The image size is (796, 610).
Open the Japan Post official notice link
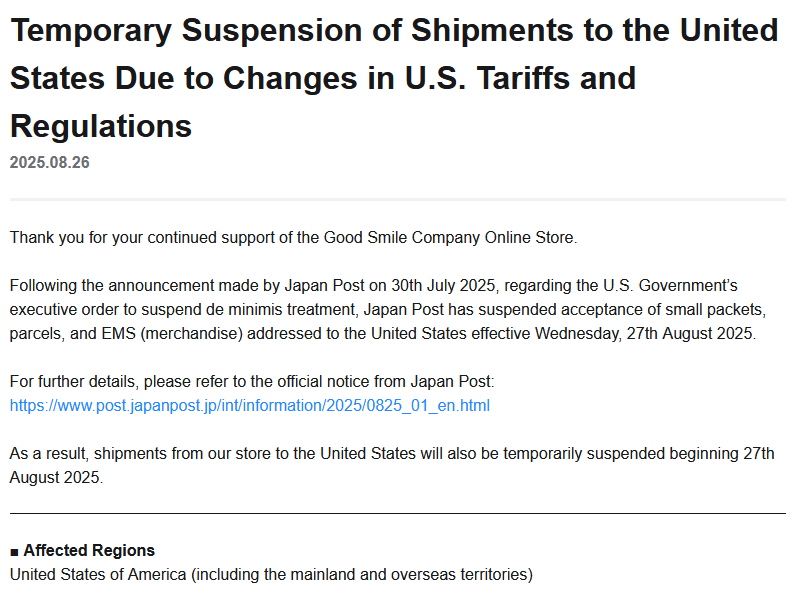click(x=250, y=405)
